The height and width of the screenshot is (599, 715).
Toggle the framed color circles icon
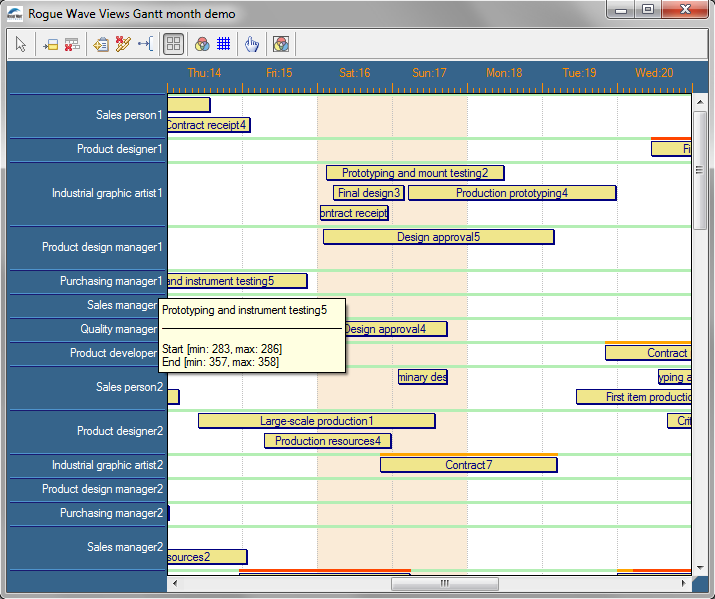(x=281, y=44)
